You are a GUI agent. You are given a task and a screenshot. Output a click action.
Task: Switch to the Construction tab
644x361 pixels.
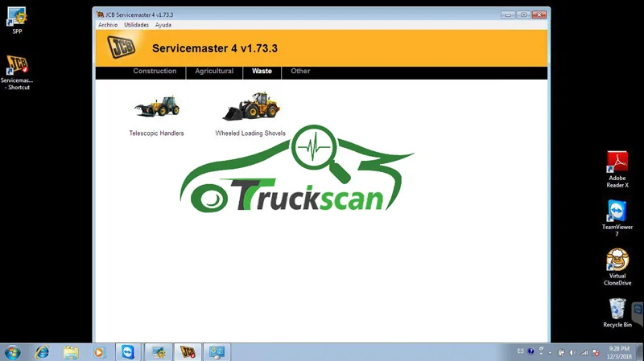pos(155,71)
